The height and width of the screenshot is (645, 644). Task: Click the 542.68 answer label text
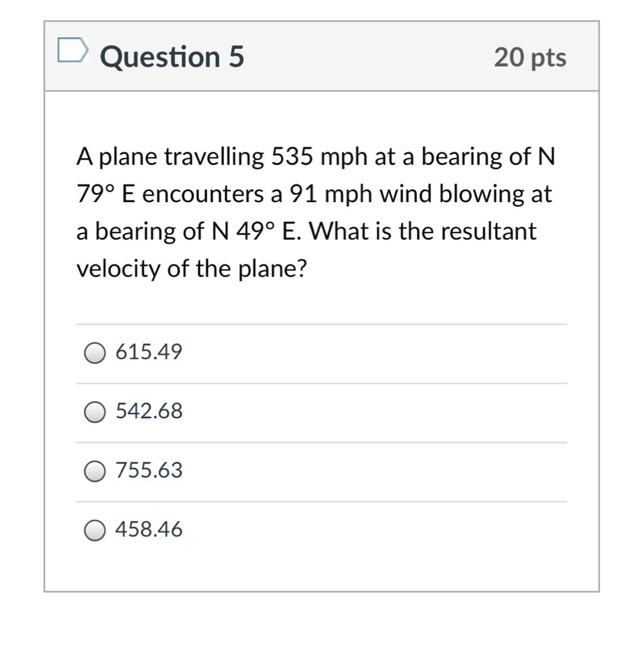click(x=149, y=411)
